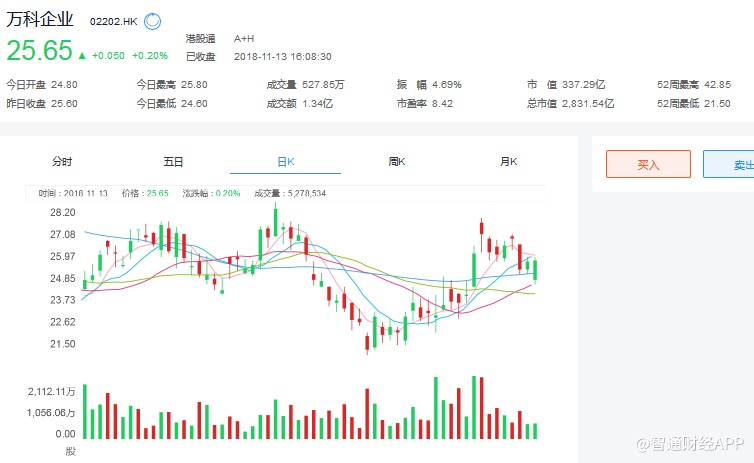Click the circular icon beside 02202.HK
Viewport: 754px width, 463px height.
tap(152, 20)
